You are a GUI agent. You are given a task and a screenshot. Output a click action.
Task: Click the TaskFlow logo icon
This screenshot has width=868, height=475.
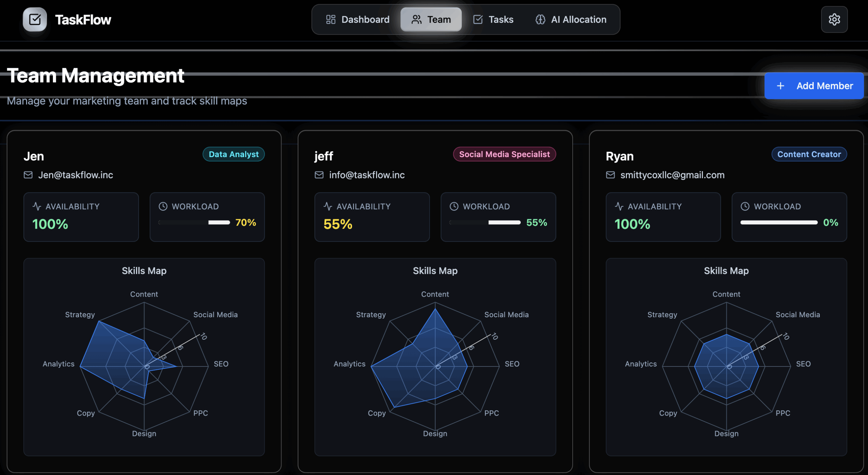tap(35, 19)
